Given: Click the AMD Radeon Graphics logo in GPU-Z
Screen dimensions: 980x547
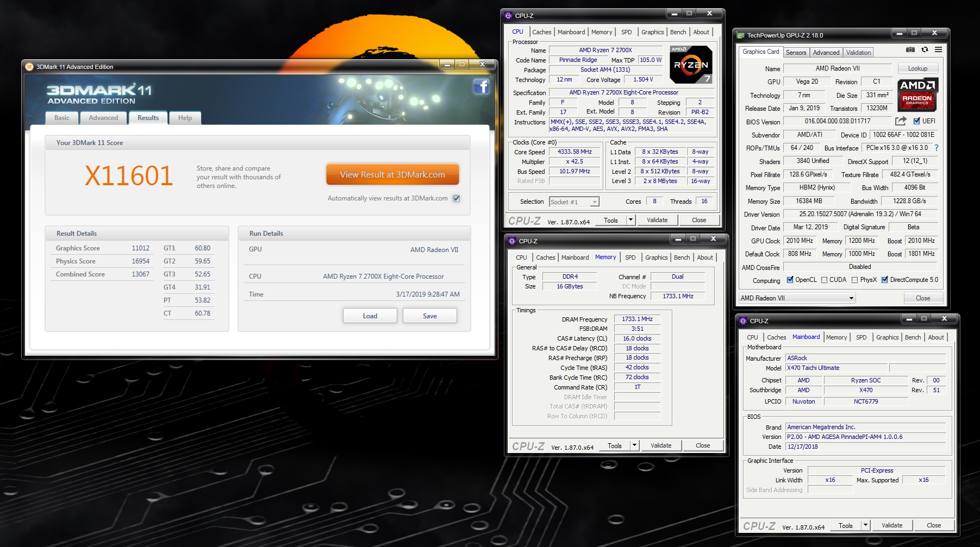Looking at the screenshot, I should pos(917,94).
